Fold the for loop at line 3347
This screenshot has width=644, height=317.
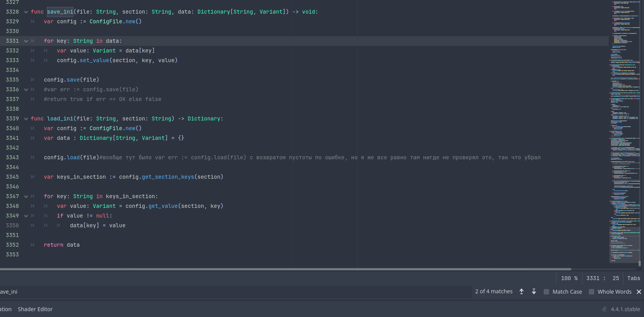coord(26,197)
